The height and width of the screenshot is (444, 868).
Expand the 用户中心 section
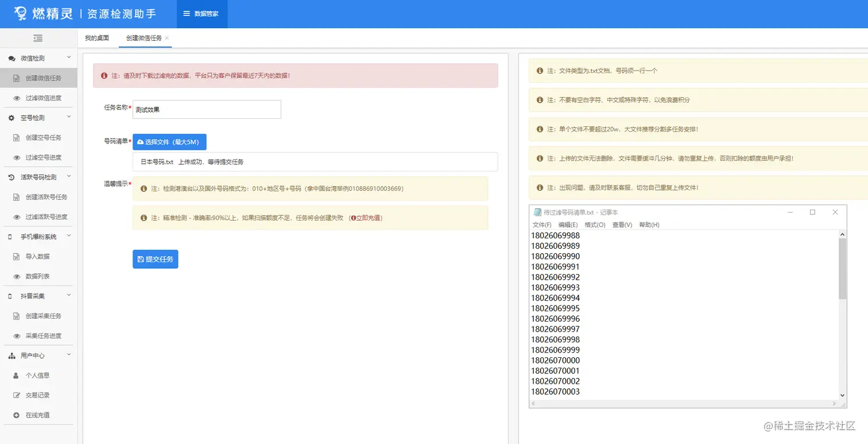pyautogui.click(x=68, y=355)
